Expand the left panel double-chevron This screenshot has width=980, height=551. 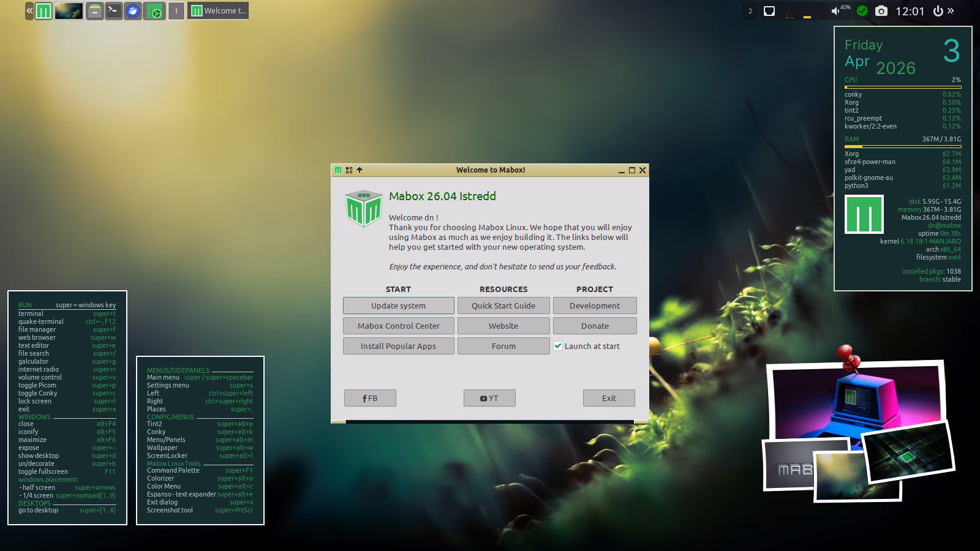(29, 11)
